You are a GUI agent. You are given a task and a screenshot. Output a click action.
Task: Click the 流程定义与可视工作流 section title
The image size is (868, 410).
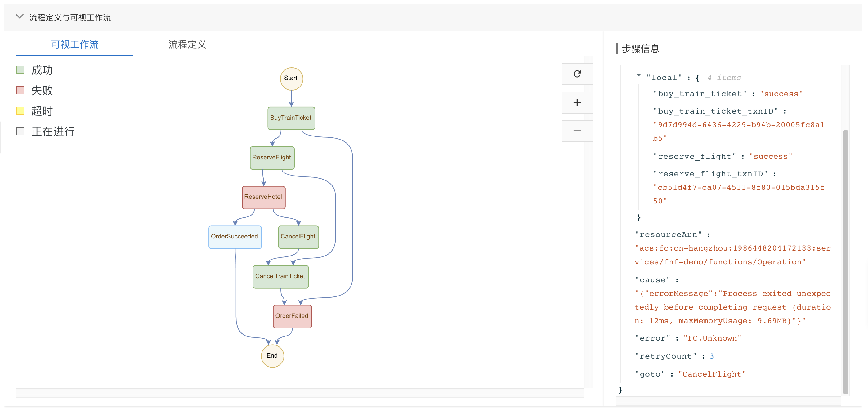click(70, 17)
